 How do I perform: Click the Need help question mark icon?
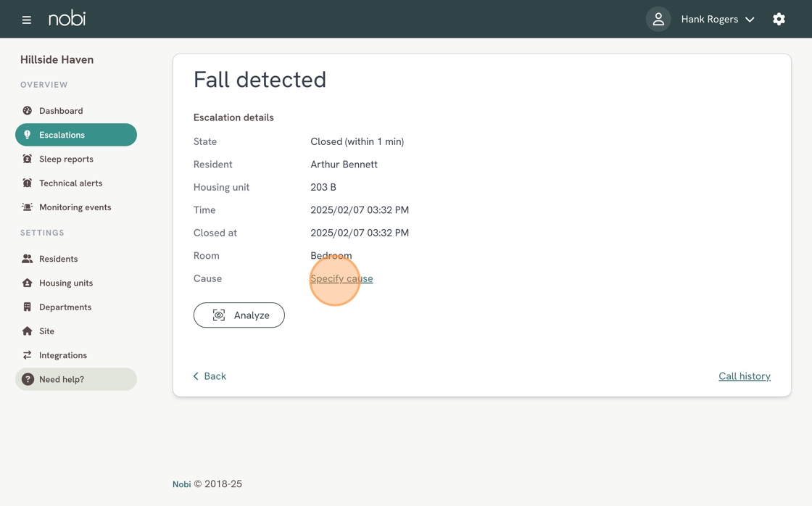coord(28,379)
